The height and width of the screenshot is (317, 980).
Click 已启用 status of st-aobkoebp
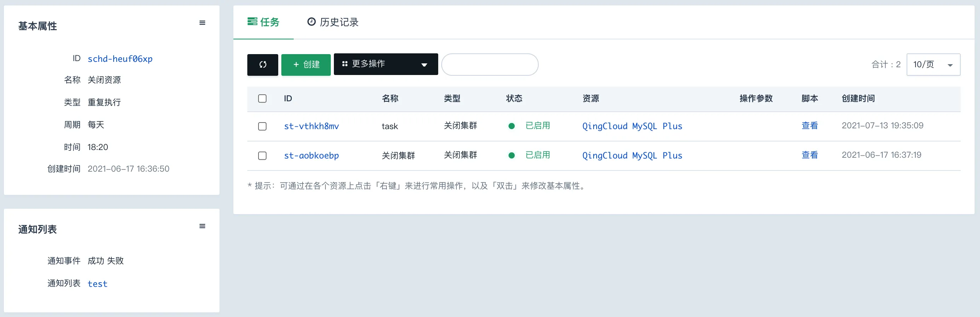coord(538,155)
